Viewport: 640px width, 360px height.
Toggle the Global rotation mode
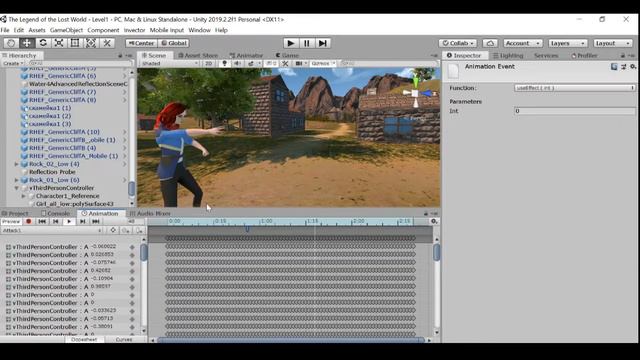(173, 43)
